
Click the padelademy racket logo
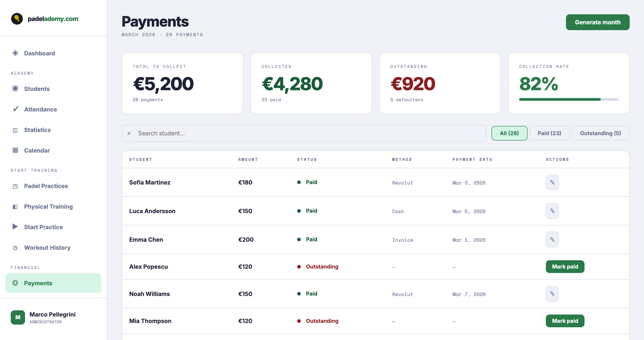tap(17, 19)
